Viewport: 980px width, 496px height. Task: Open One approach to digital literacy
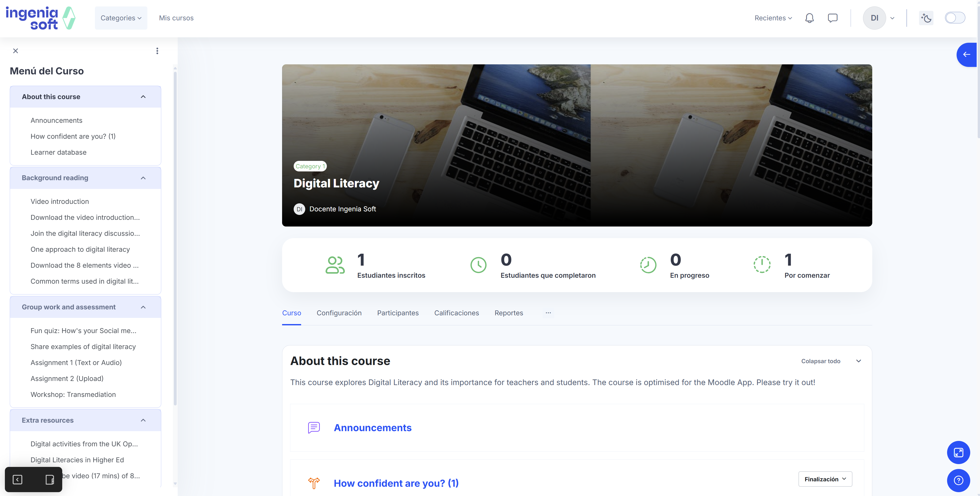tap(80, 249)
